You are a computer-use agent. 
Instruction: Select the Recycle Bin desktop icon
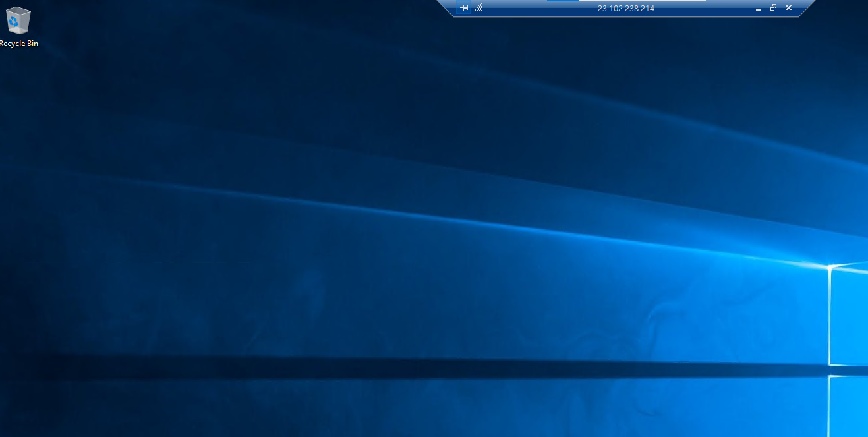pyautogui.click(x=18, y=20)
